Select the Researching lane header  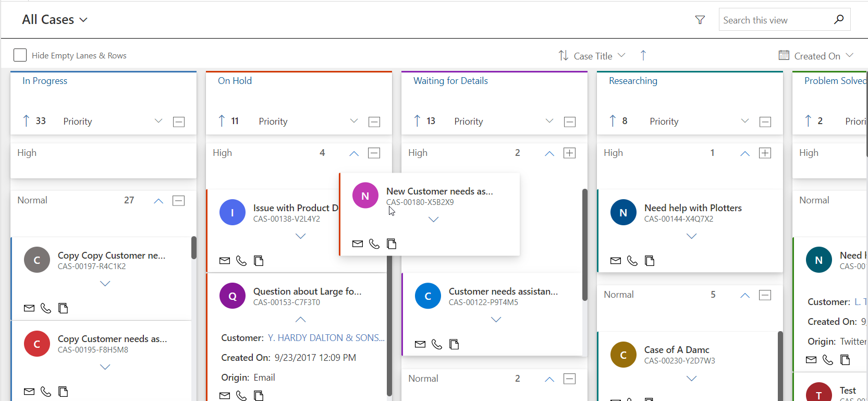633,81
